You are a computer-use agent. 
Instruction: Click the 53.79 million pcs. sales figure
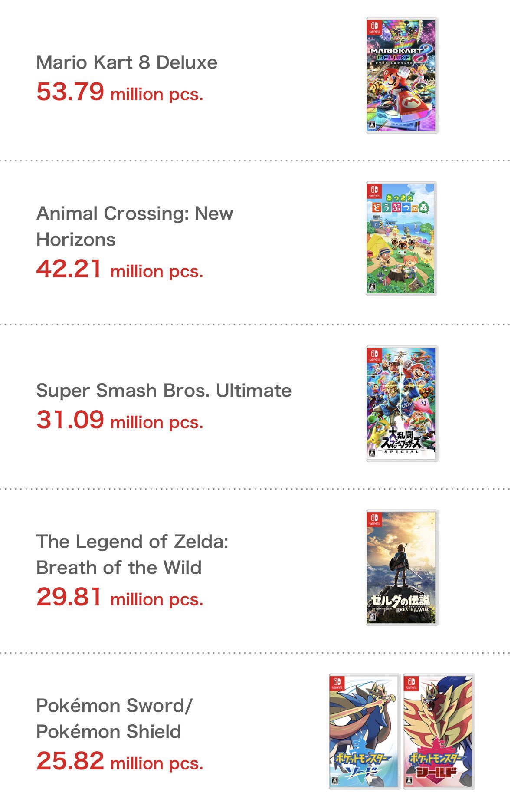pos(120,92)
